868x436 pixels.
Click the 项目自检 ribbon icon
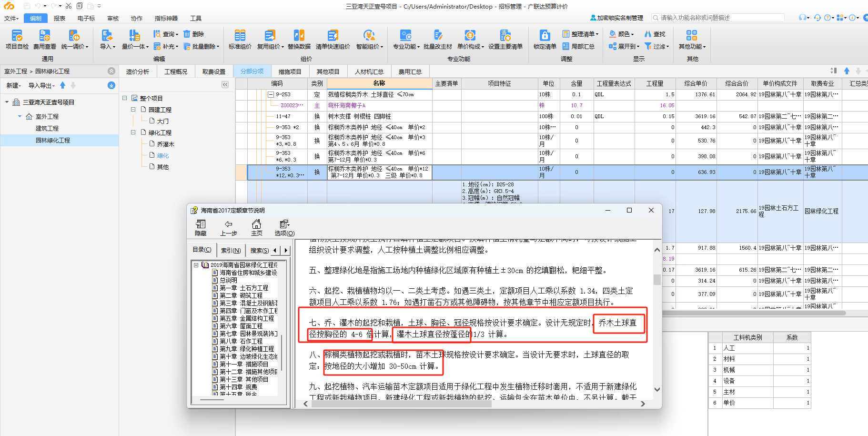pos(17,40)
